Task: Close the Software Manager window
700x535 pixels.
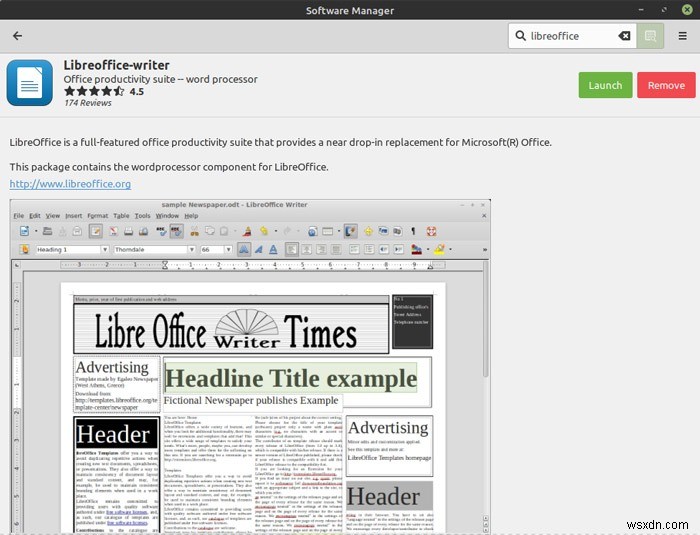Action: (687, 10)
